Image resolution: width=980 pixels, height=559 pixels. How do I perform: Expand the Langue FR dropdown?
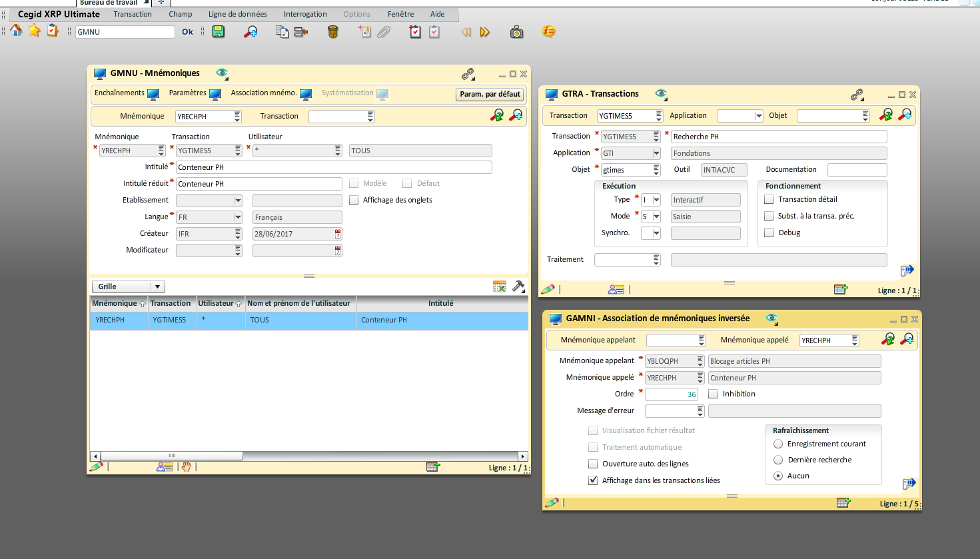pyautogui.click(x=238, y=217)
